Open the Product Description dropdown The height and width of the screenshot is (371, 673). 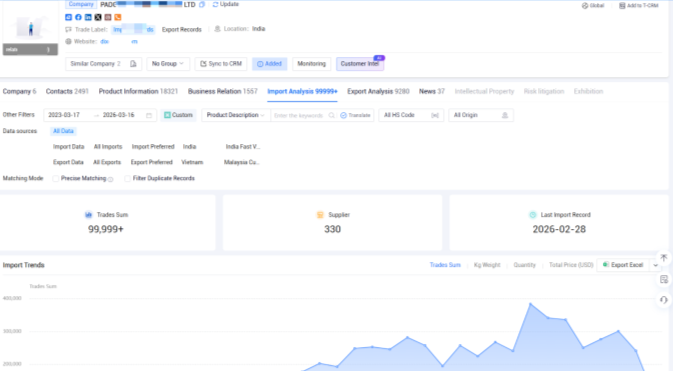coord(236,115)
